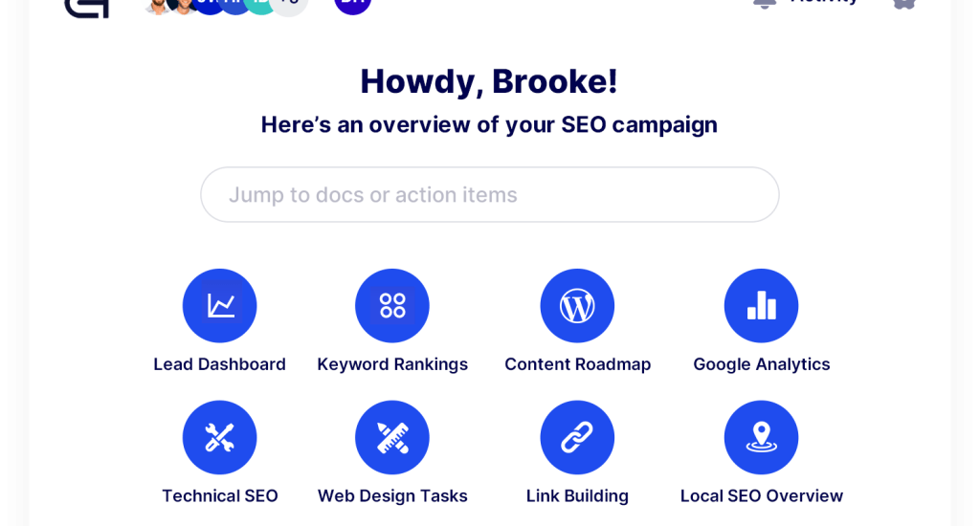Go to the Technical SEO text label

[220, 495]
